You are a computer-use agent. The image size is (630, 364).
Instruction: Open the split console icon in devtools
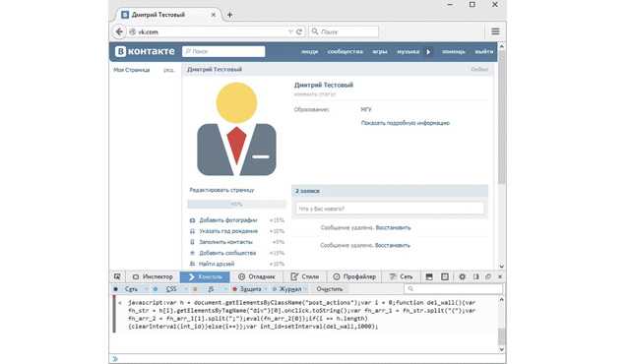pyautogui.click(x=429, y=276)
